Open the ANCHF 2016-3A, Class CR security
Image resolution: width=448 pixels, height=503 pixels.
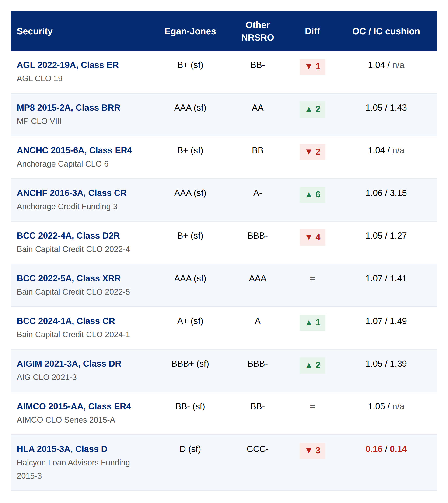point(72,193)
